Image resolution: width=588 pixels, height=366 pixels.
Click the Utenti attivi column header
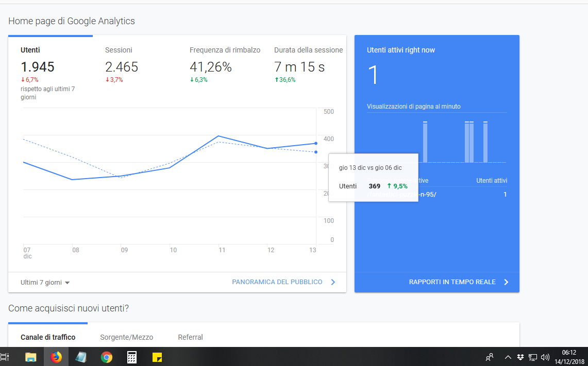coord(492,181)
